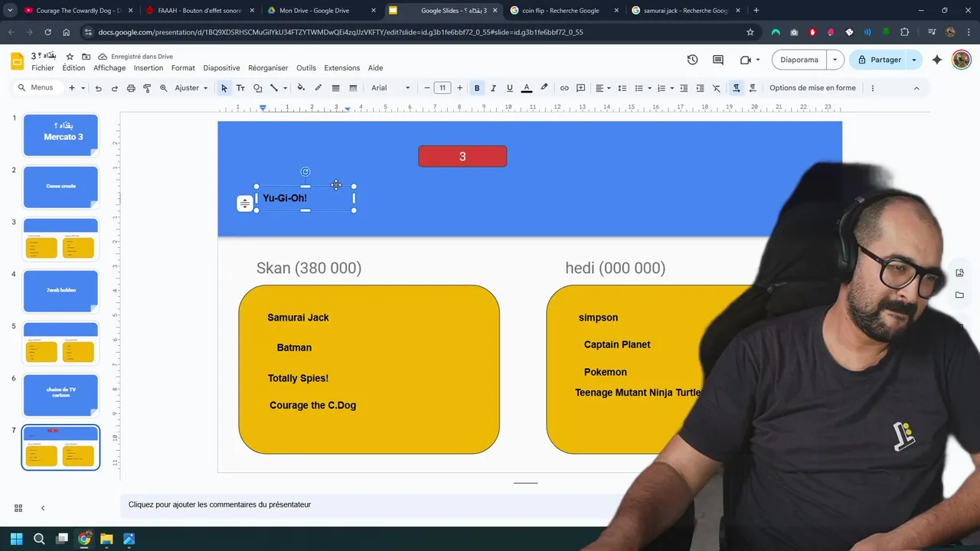Screen dimensions: 980x551
Task: Decrease the font size
Action: click(427, 88)
